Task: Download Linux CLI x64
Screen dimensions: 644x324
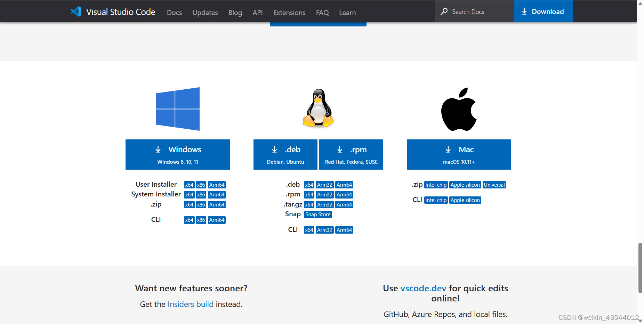Action: click(309, 230)
